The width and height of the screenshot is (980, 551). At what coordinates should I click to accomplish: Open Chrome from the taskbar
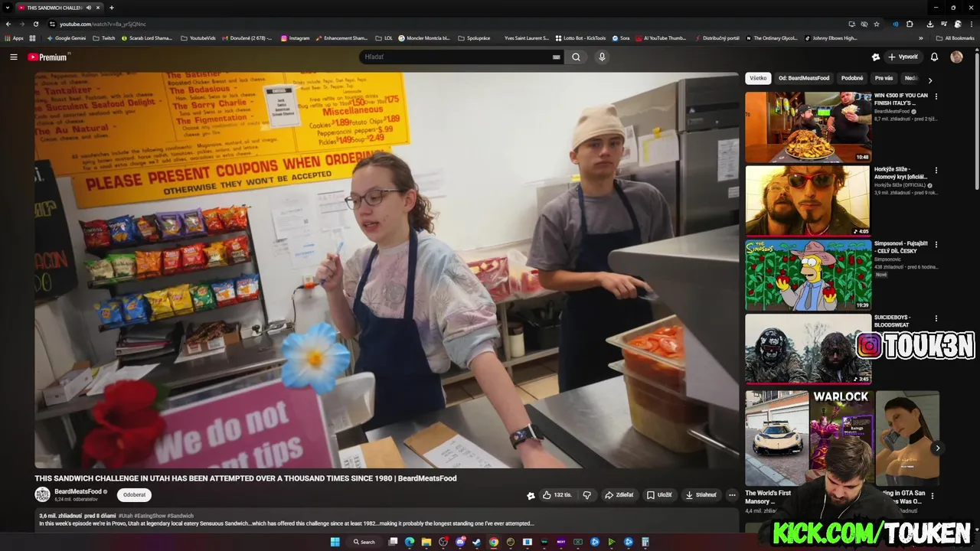[493, 542]
